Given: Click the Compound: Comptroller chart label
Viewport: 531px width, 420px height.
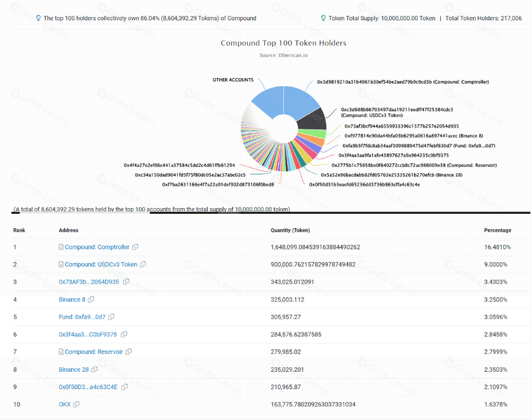Looking at the screenshot, I should [403, 82].
